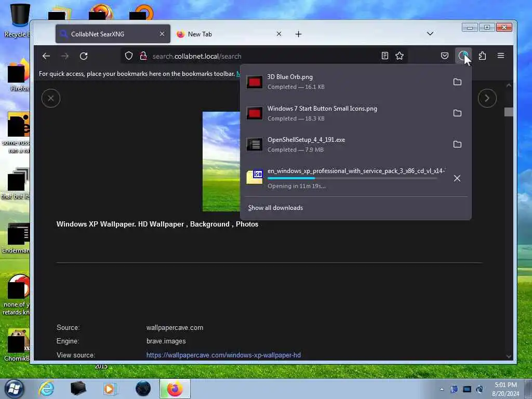Click the wallpapercave.com source text

(175, 328)
